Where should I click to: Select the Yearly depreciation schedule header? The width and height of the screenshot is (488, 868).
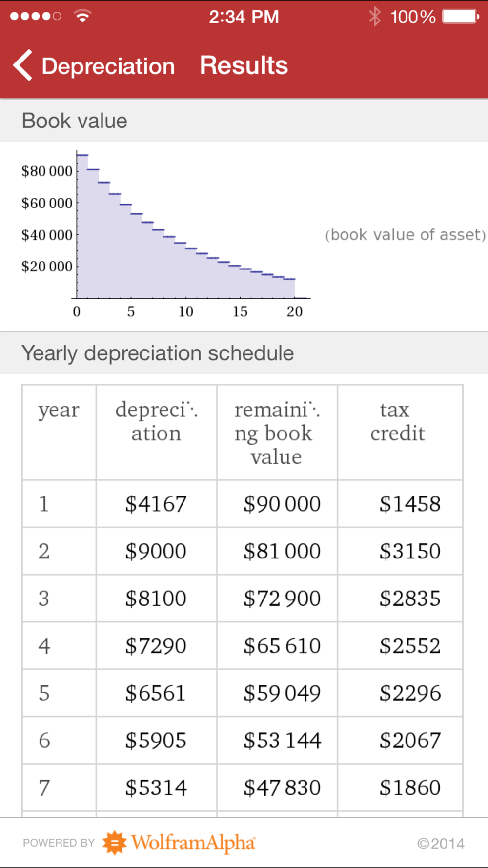[x=244, y=353]
